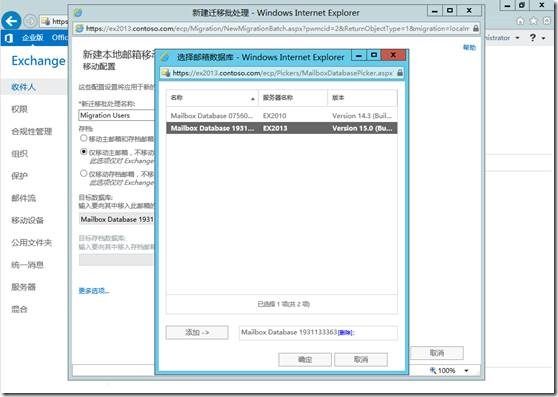This screenshot has height=397, width=558.
Task: Expand the administrator account dropdown arrow
Action: (x=517, y=38)
